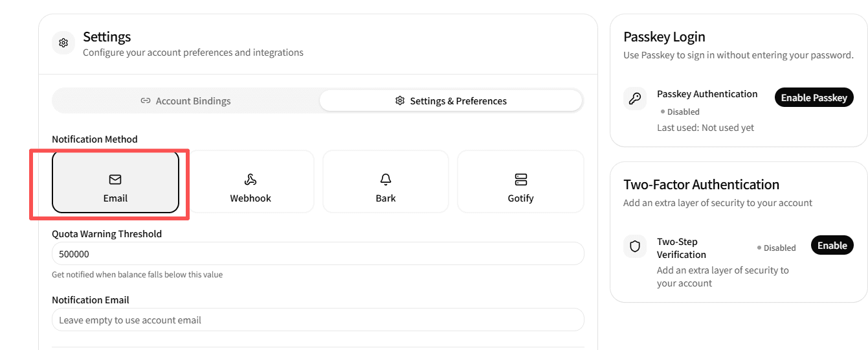
Task: Choose Gotify notification method
Action: point(520,182)
